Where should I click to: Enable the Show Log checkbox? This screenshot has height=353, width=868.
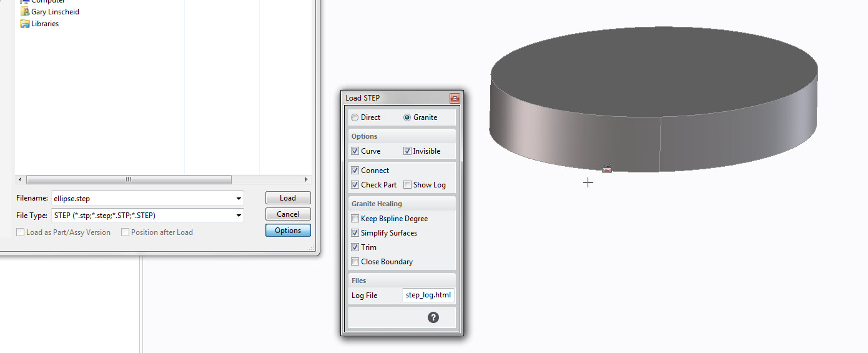407,185
